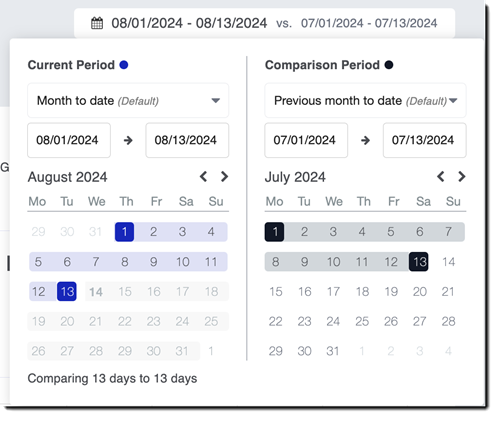Click the blue Current Period color dot
500x421 pixels.
point(124,65)
